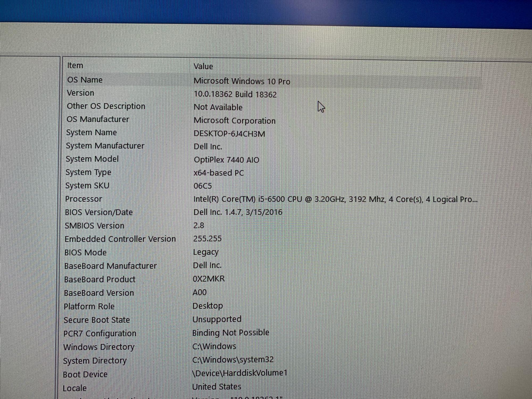The height and width of the screenshot is (399, 532).
Task: Click the A00 baseboard version value
Action: [199, 292]
